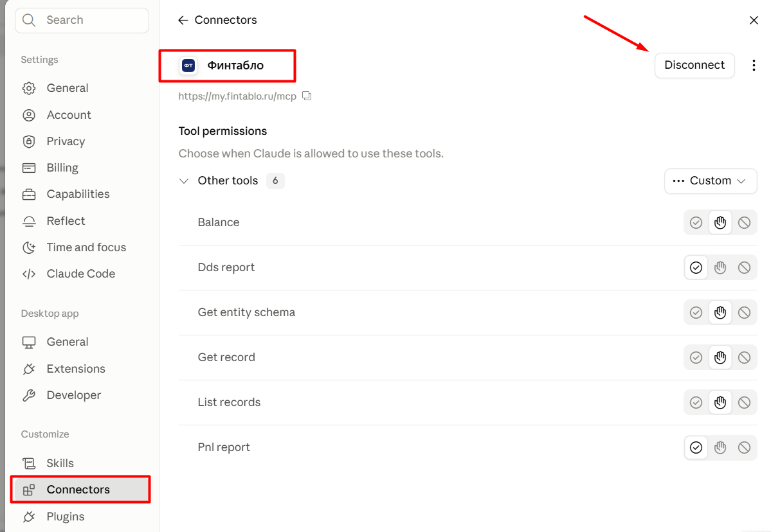Click the Balance tool name

coord(219,222)
